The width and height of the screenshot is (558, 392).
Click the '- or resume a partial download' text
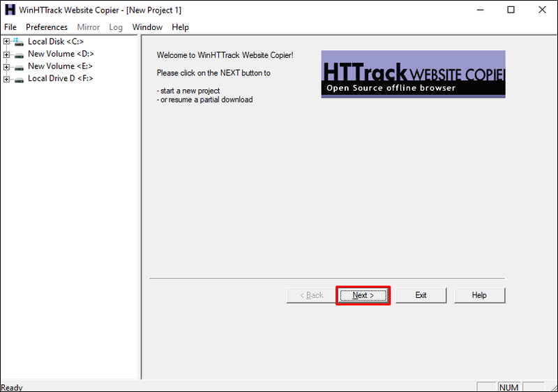(204, 100)
